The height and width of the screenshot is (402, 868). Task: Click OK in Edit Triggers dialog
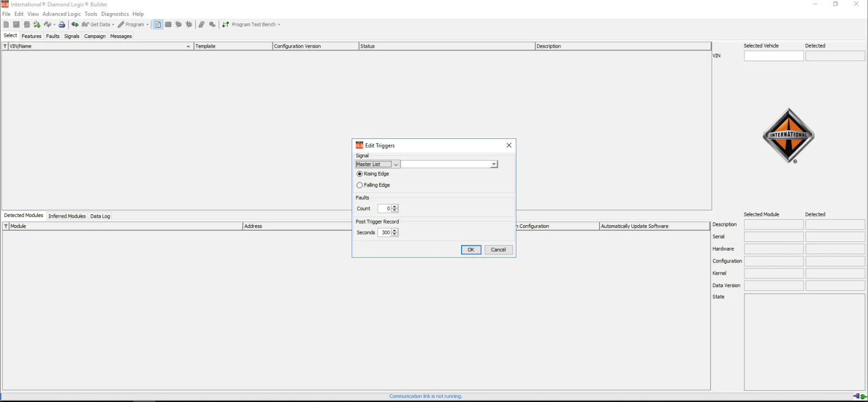click(471, 250)
